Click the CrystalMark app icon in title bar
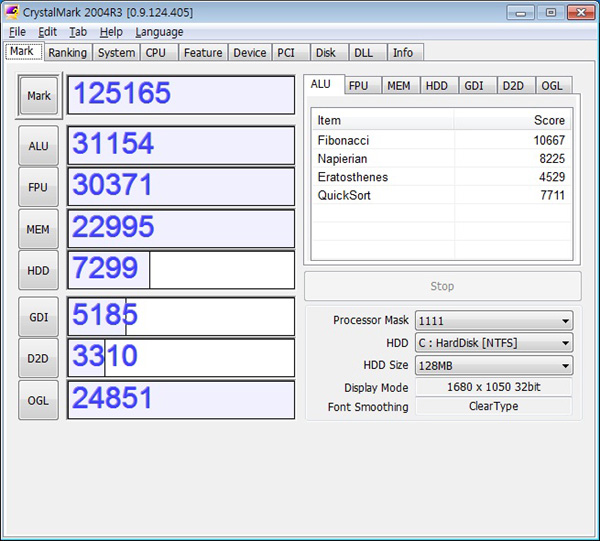The height and width of the screenshot is (541, 600). (x=12, y=12)
